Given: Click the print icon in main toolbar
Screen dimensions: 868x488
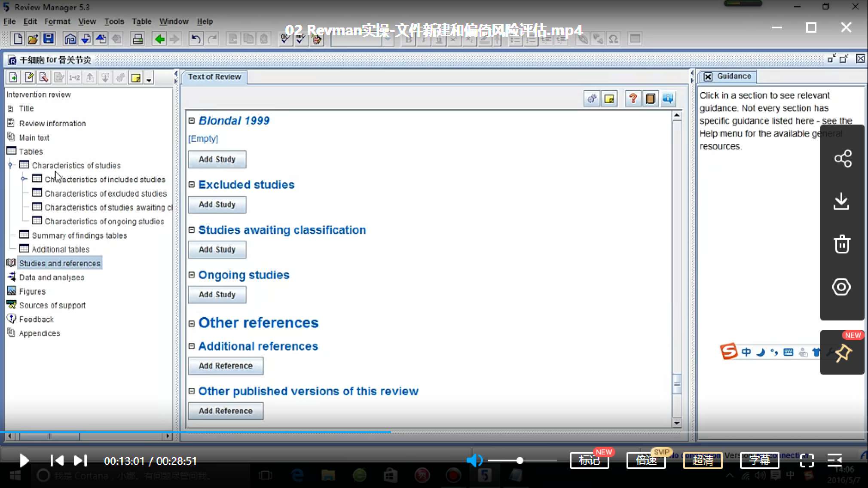Looking at the screenshot, I should tap(137, 39).
